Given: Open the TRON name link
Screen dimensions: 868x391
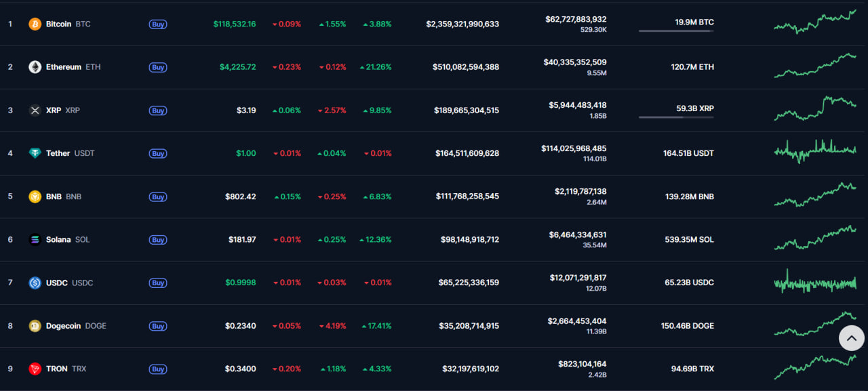Looking at the screenshot, I should coord(57,369).
